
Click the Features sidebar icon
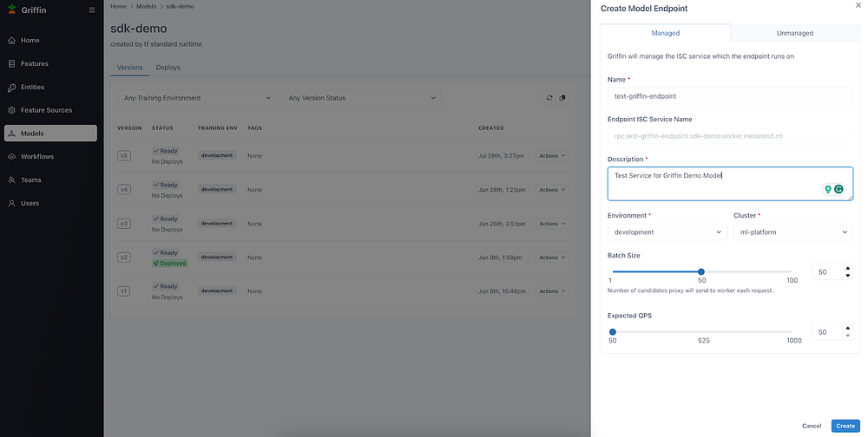click(11, 63)
